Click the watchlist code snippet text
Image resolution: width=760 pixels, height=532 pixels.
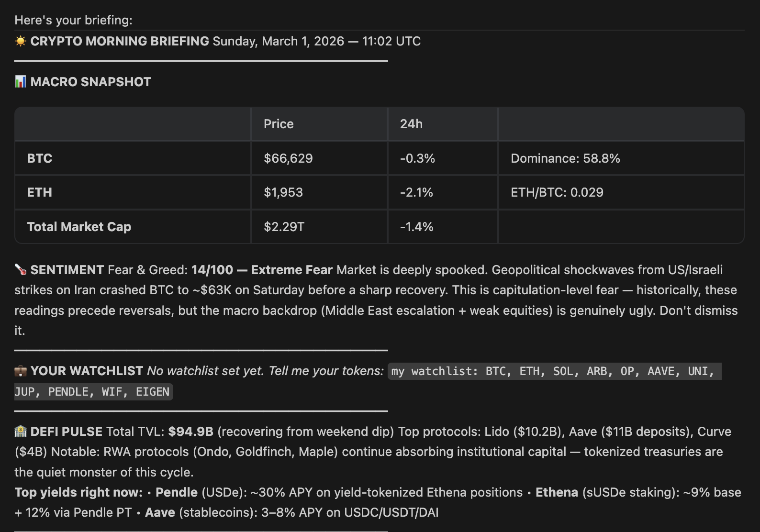coord(368,381)
